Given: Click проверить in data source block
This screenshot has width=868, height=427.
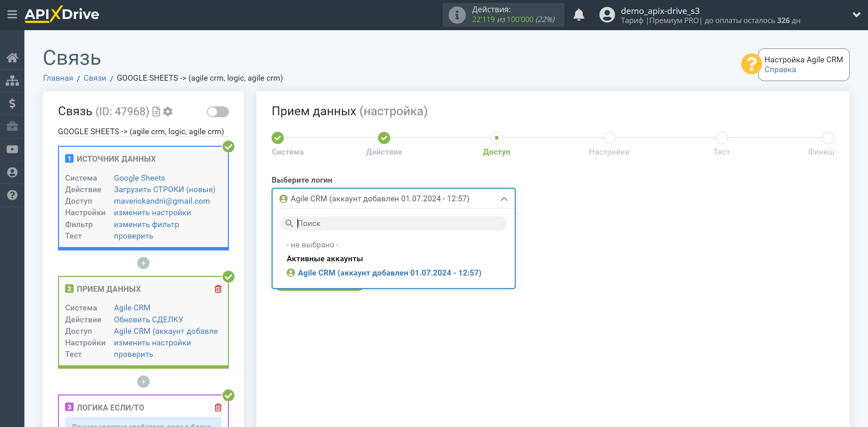Looking at the screenshot, I should pos(133,236).
